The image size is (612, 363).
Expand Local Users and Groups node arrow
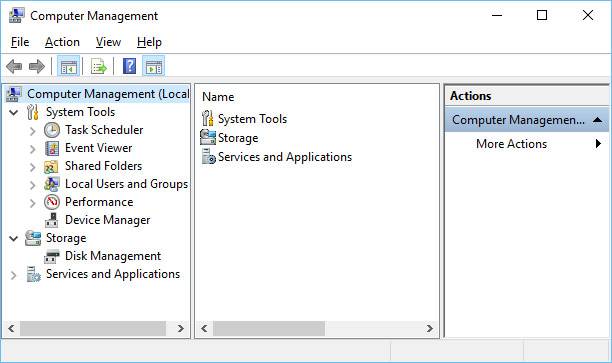click(33, 185)
